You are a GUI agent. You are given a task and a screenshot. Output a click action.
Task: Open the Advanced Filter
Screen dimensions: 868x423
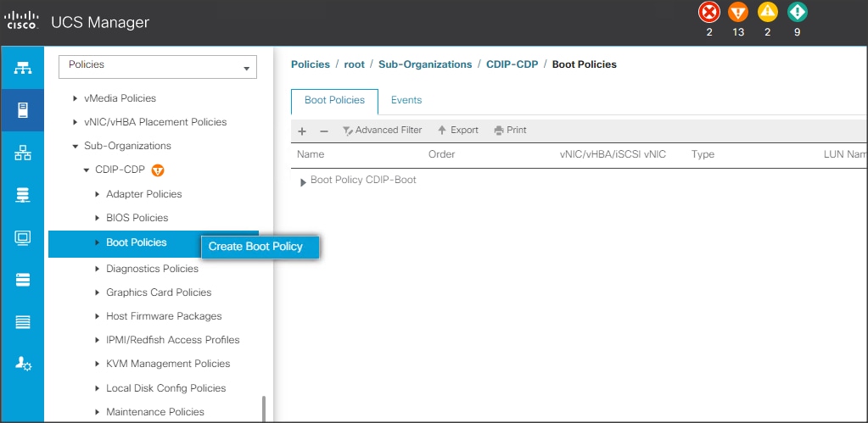point(382,131)
